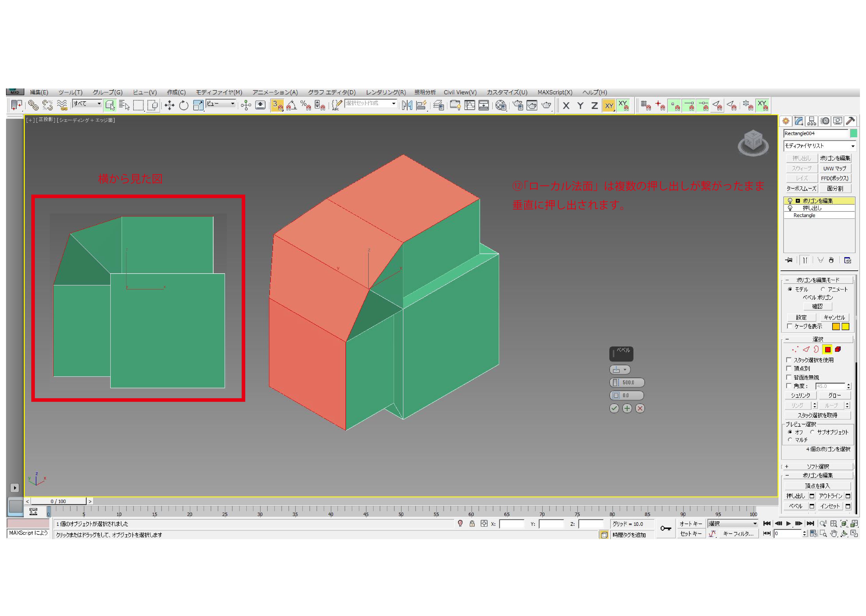866x616 pixels.
Task: Click the green object color swatch
Action: click(853, 133)
